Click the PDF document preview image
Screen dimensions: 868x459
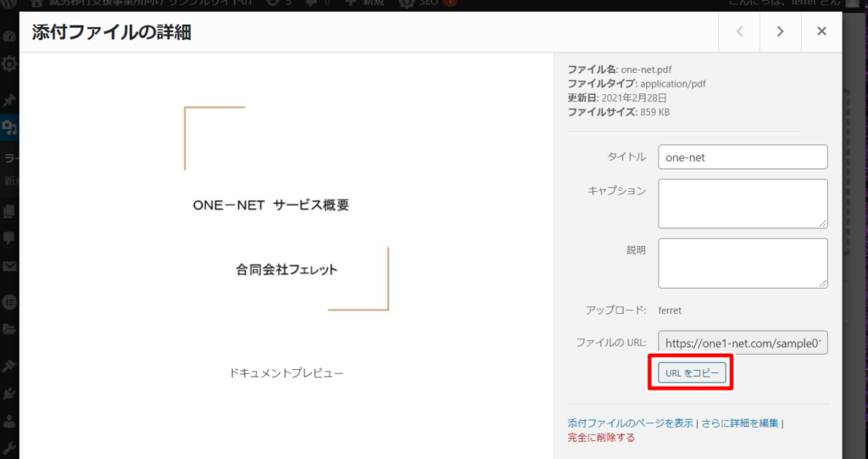[287, 209]
